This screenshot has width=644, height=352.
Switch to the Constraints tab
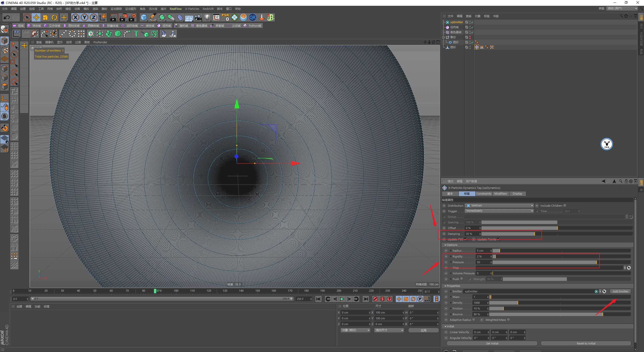(x=484, y=194)
